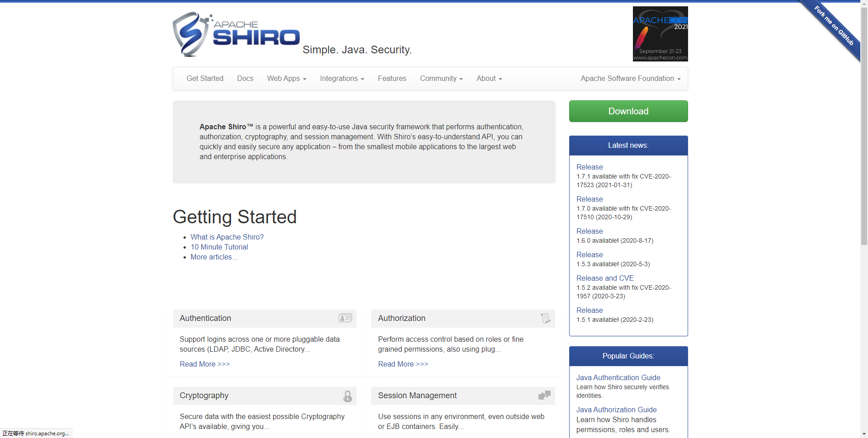Open the ApacheCon 2021 banner image

660,34
